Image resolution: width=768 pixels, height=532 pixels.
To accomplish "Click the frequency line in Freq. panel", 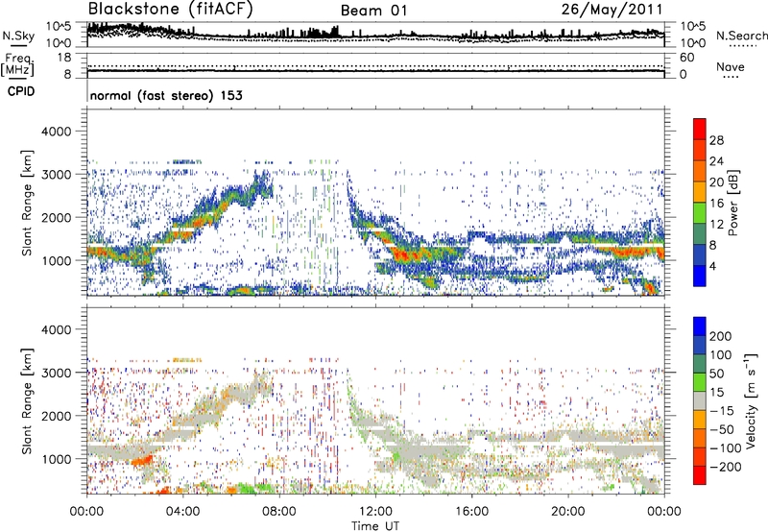I will pyautogui.click(x=375, y=71).
